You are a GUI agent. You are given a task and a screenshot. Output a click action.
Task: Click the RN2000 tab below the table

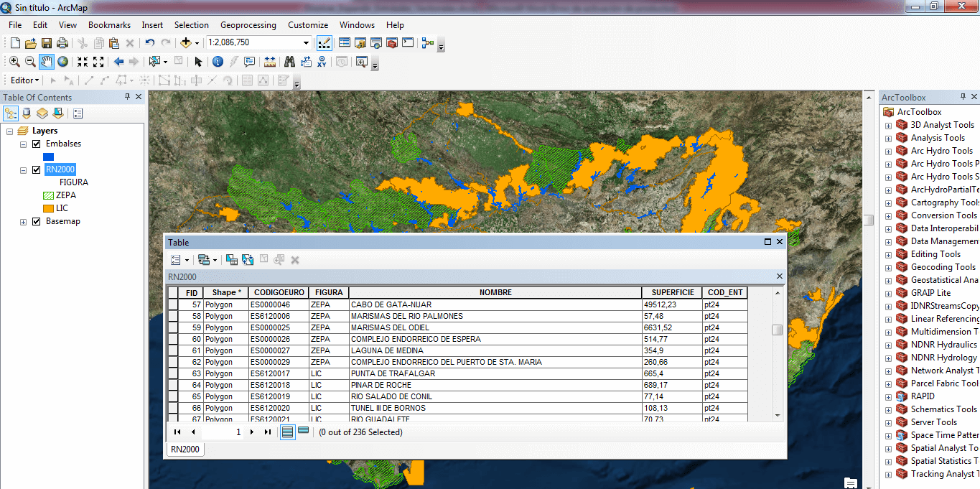point(185,450)
